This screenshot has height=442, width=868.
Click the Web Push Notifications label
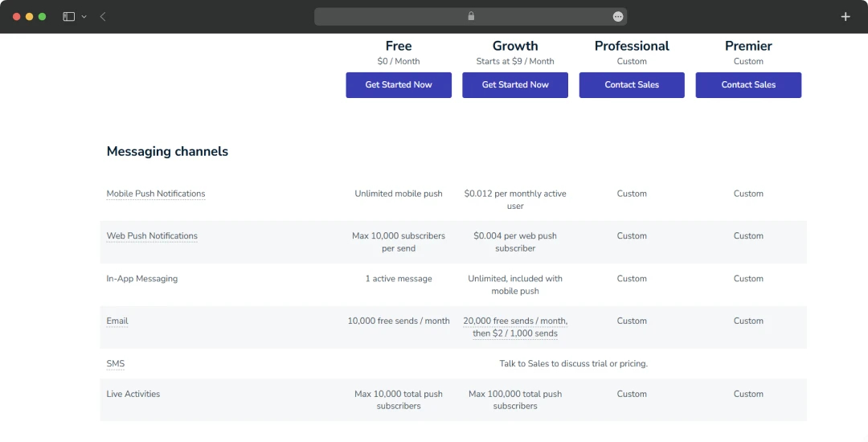click(152, 235)
